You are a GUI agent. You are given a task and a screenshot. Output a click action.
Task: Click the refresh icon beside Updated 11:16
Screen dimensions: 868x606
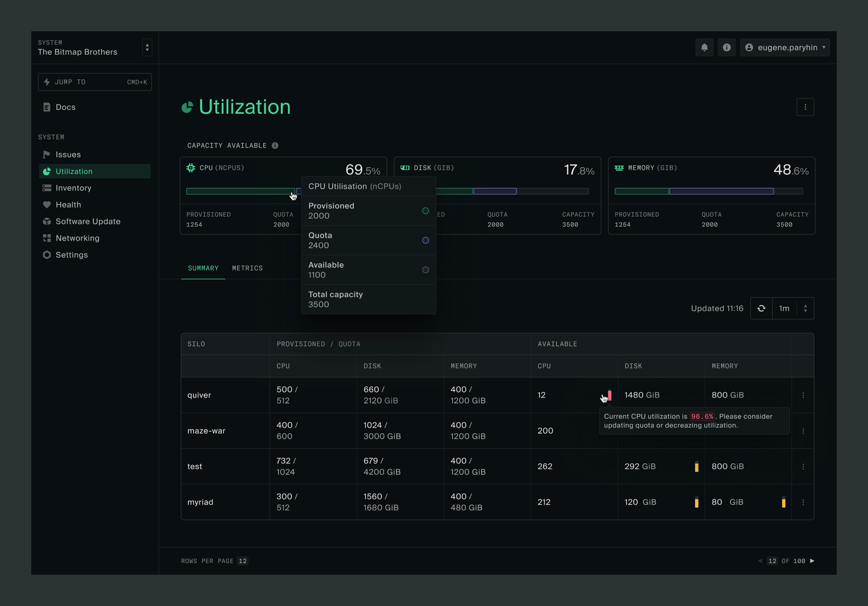coord(761,308)
